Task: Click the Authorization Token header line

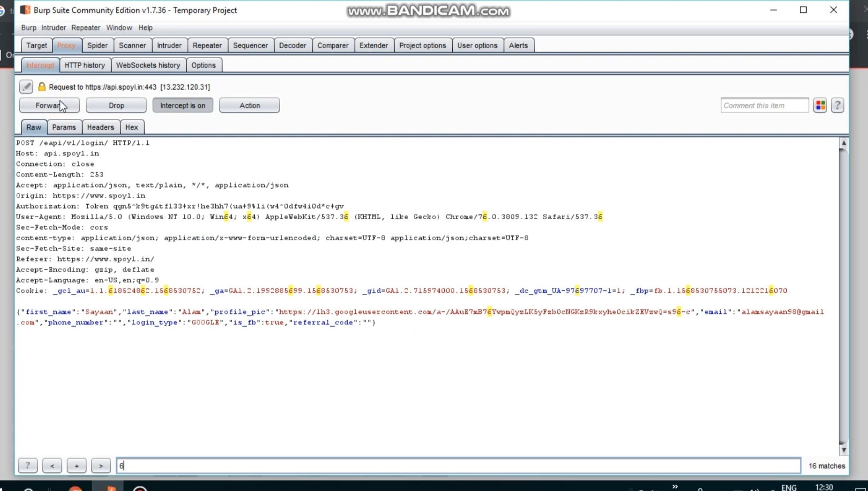Action: [x=180, y=206]
